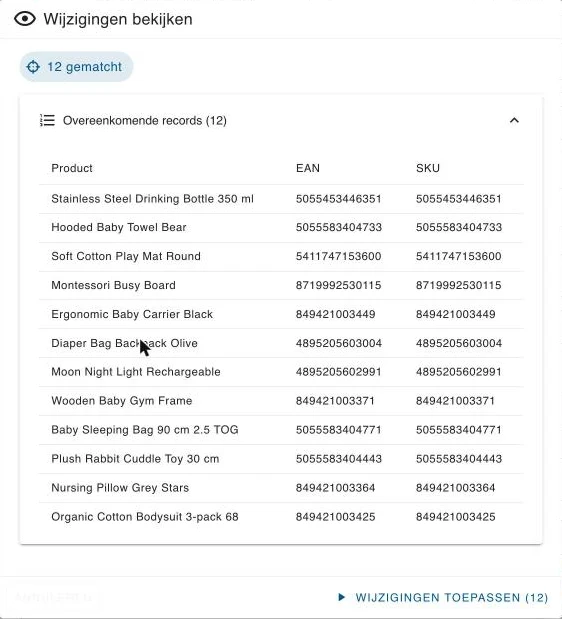Image resolution: width=562 pixels, height=619 pixels.
Task: Click SKU value of Stainless Steel Drinking Bottle
Action: [x=459, y=199]
